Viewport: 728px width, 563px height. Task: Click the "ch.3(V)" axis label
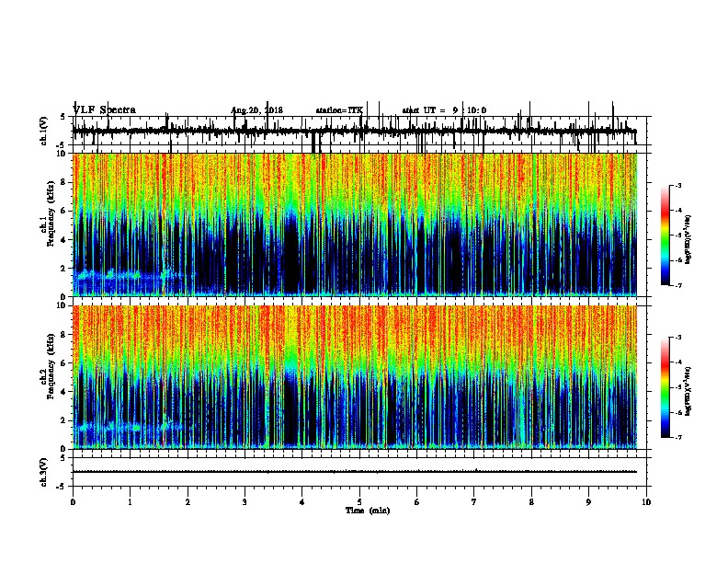click(x=43, y=472)
